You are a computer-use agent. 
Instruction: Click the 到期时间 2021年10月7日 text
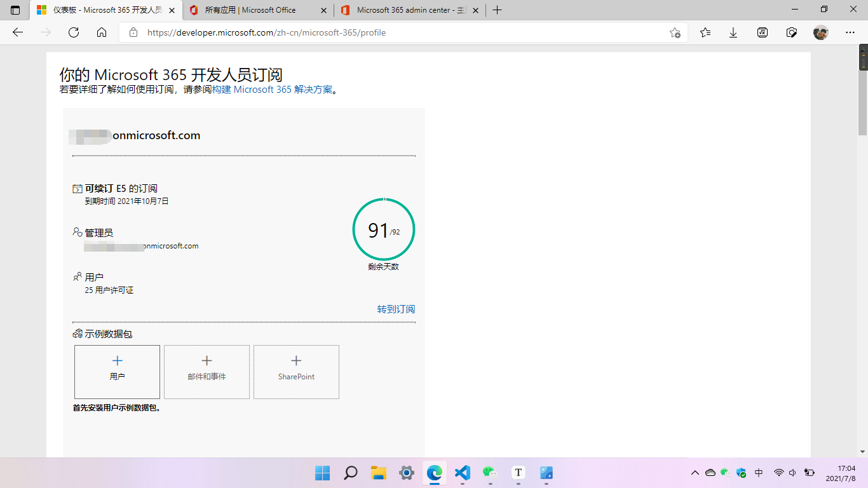coord(127,201)
